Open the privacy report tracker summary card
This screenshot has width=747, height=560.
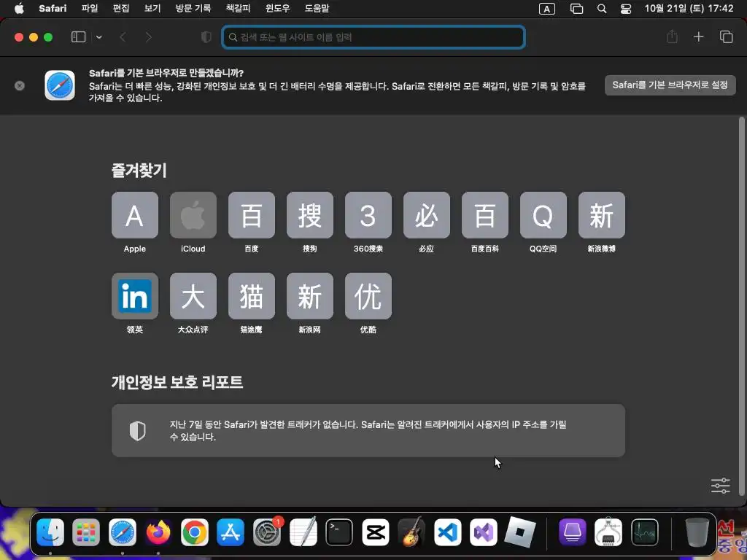368,430
